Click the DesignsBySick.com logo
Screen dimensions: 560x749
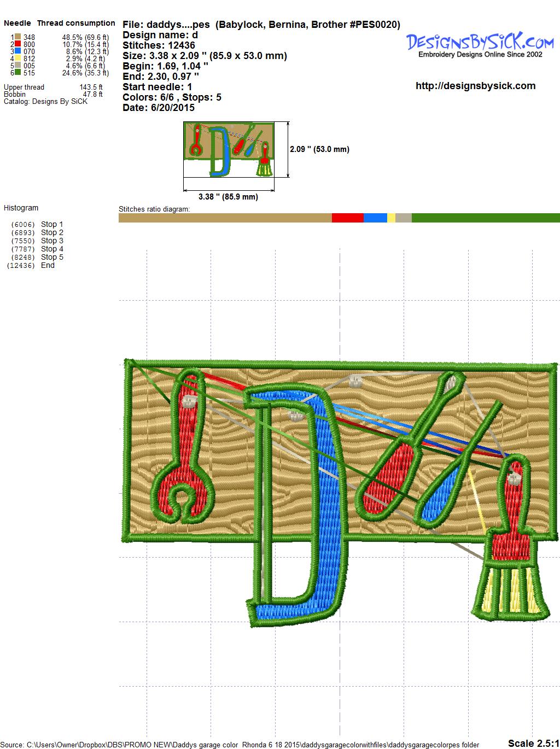480,44
